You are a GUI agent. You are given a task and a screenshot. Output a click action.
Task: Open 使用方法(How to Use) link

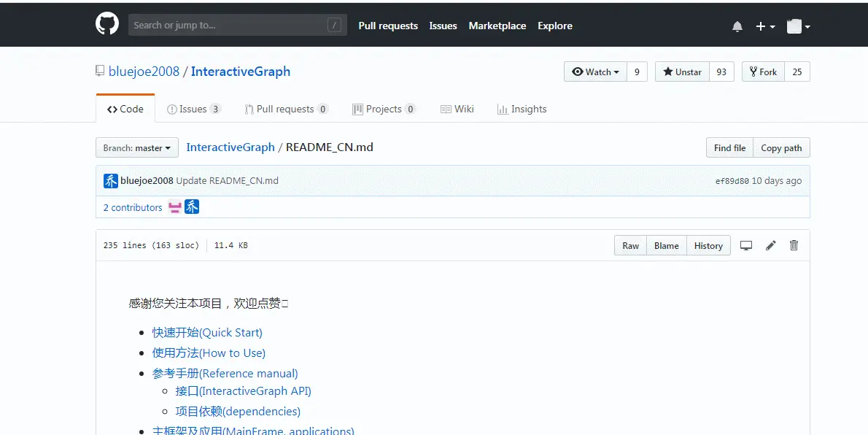click(x=209, y=353)
